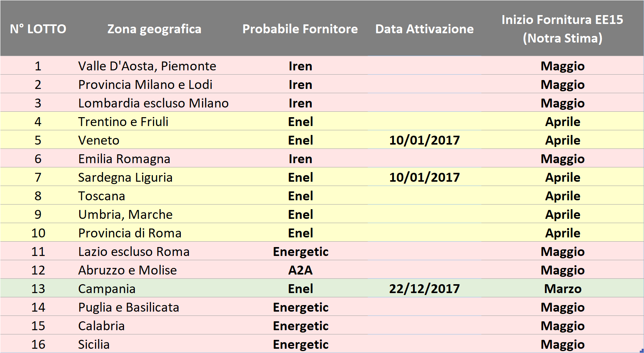Click the "Emilia Romagna" zone cell

tap(124, 159)
